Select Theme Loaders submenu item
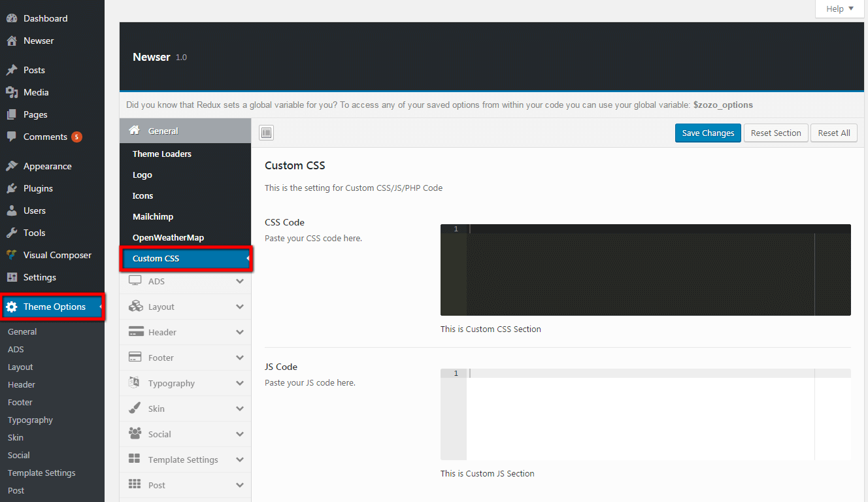 [x=162, y=154]
